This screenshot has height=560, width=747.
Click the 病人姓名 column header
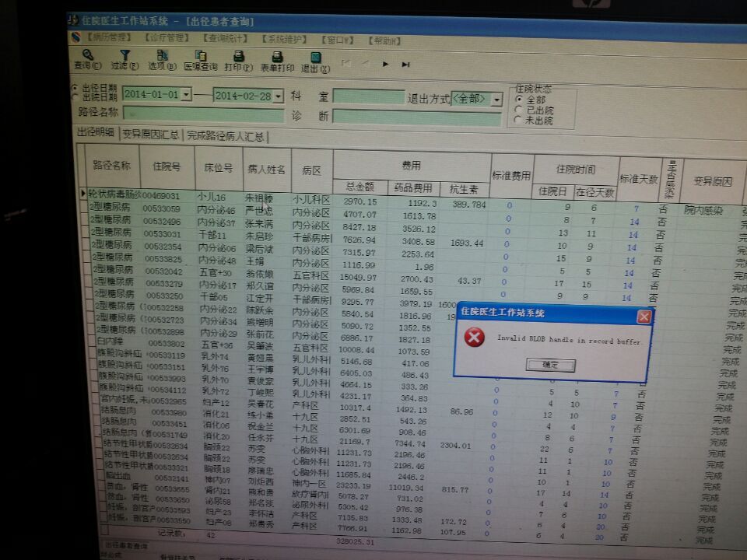coord(266,169)
